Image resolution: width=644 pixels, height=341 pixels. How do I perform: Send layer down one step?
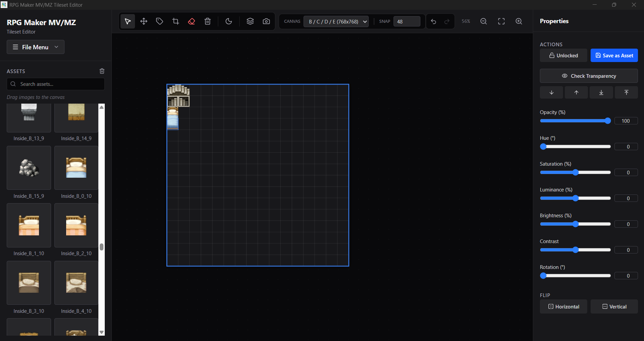tap(551, 93)
